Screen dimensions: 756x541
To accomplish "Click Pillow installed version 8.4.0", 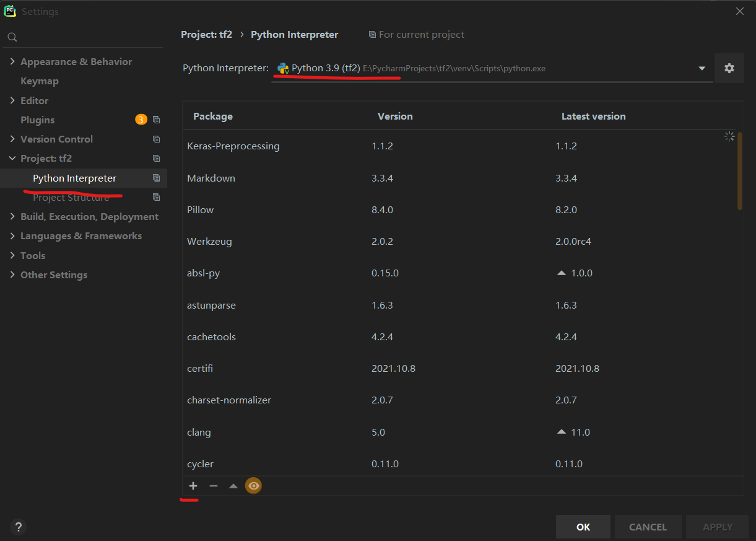I will (382, 210).
